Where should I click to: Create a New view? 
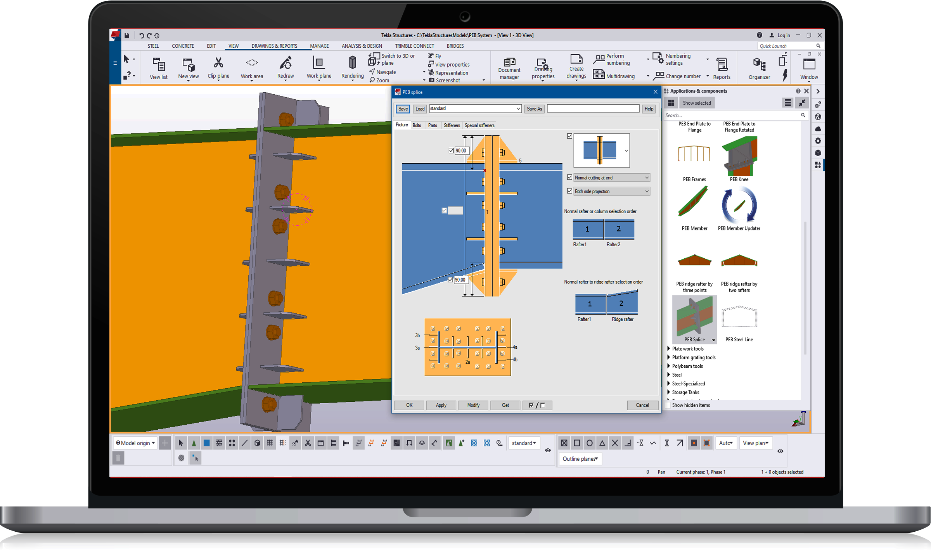[189, 68]
